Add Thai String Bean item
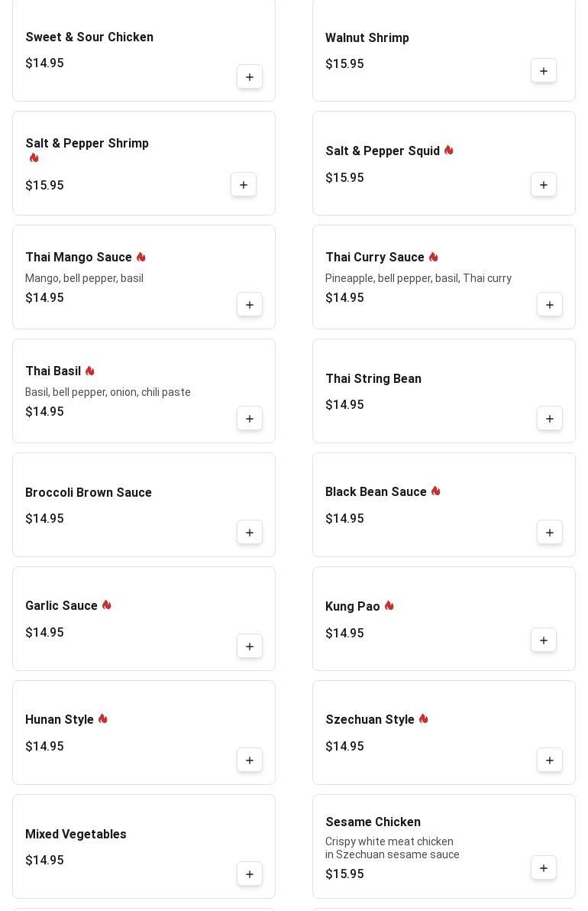 (550, 419)
